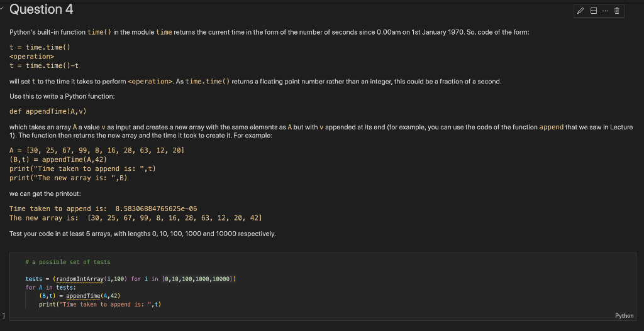Click the example array 'A = [30, 25...' line

tap(96, 151)
